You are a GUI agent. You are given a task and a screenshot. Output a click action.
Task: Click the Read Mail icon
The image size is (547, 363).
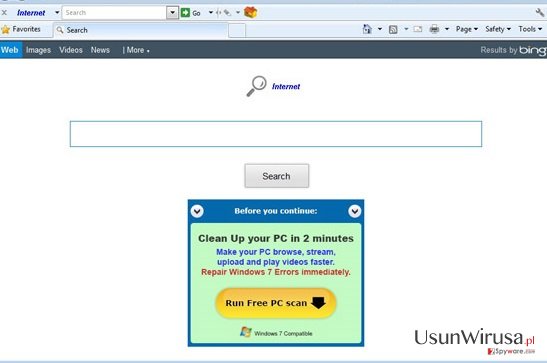tap(418, 29)
